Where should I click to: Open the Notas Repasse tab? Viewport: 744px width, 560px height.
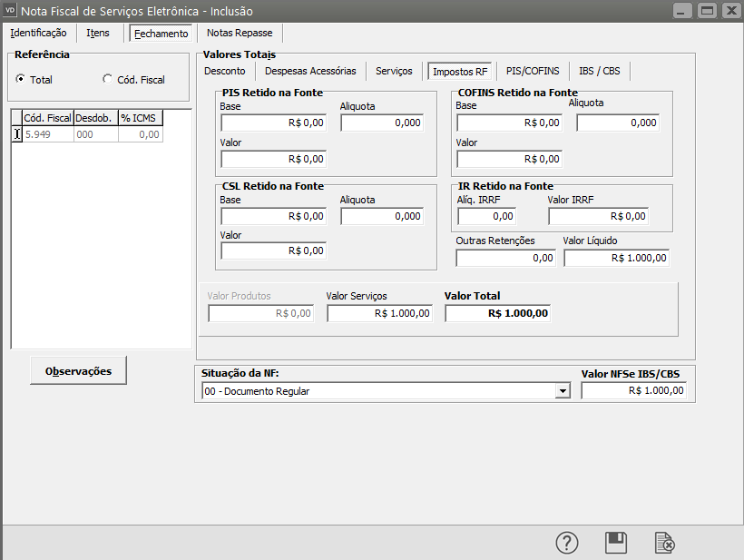point(239,33)
